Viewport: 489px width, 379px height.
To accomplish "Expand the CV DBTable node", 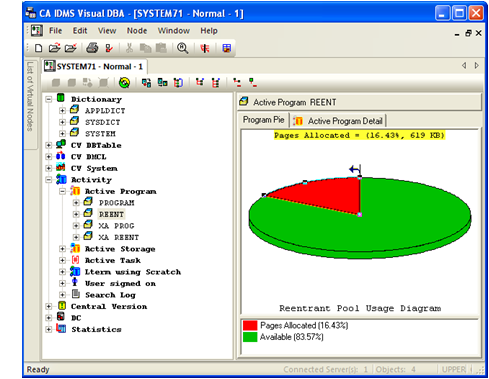I will pos(49,145).
